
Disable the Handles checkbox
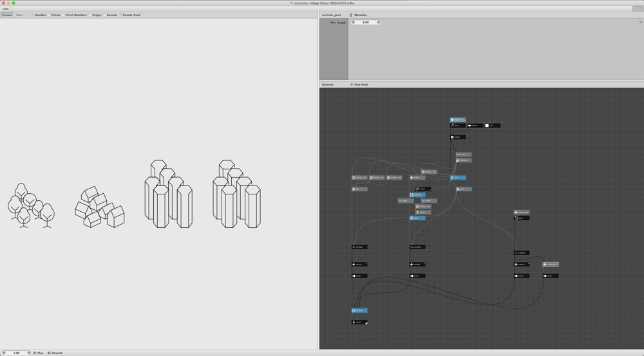[32, 15]
